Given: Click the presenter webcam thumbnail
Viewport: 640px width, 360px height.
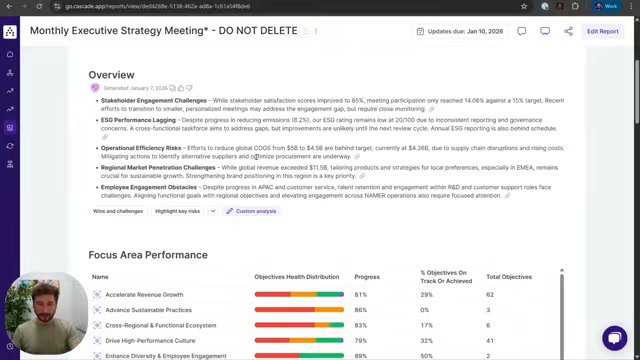Looking at the screenshot, I should pos(46,313).
